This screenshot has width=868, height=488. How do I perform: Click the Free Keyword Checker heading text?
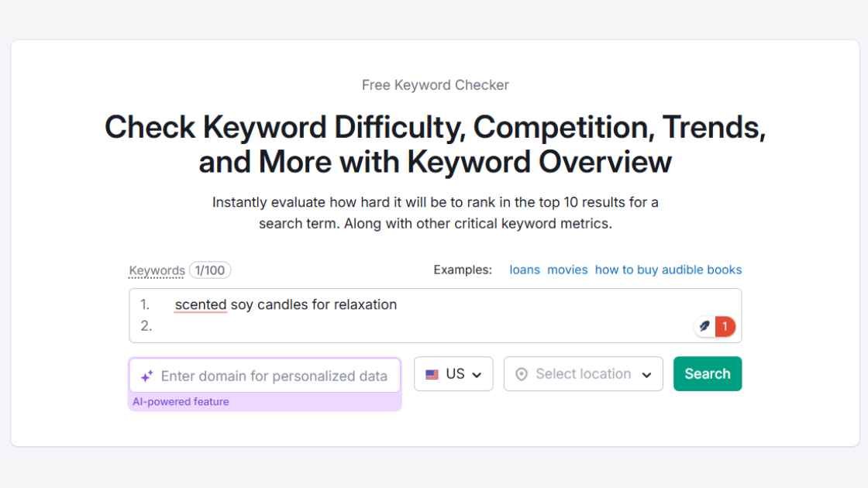[435, 85]
